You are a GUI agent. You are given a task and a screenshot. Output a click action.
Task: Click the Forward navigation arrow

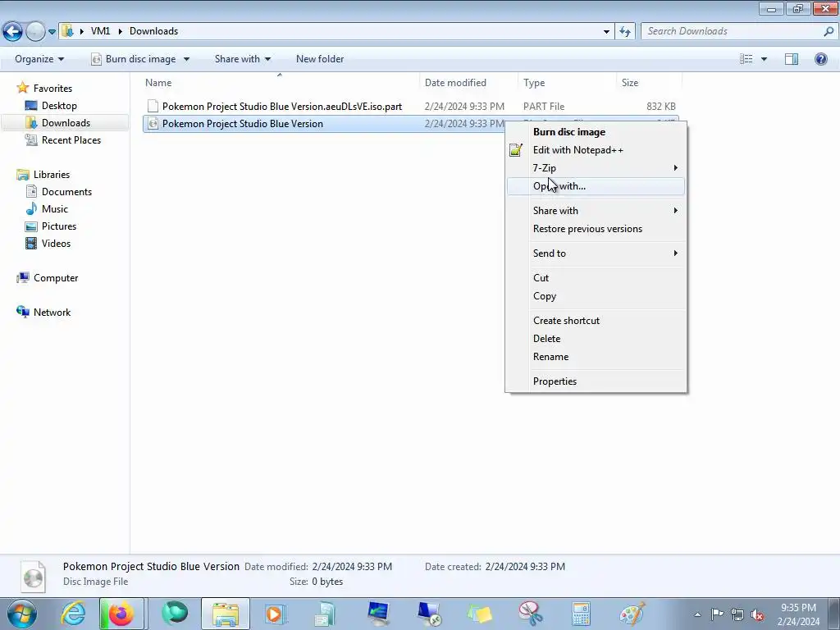point(35,31)
